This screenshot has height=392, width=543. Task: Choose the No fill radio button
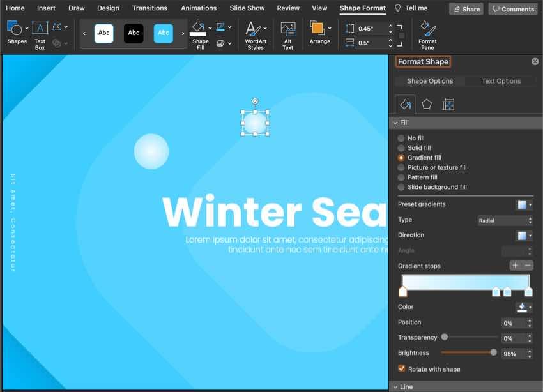401,139
